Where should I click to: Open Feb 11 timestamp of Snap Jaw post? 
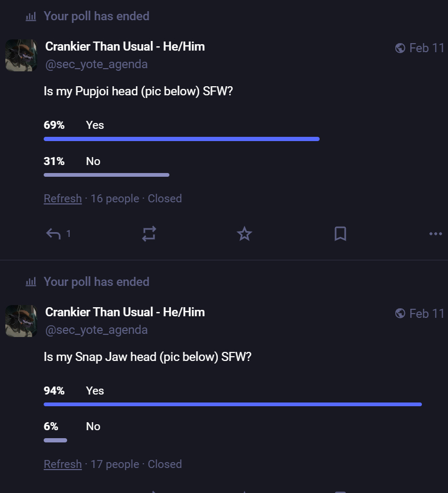point(427,314)
